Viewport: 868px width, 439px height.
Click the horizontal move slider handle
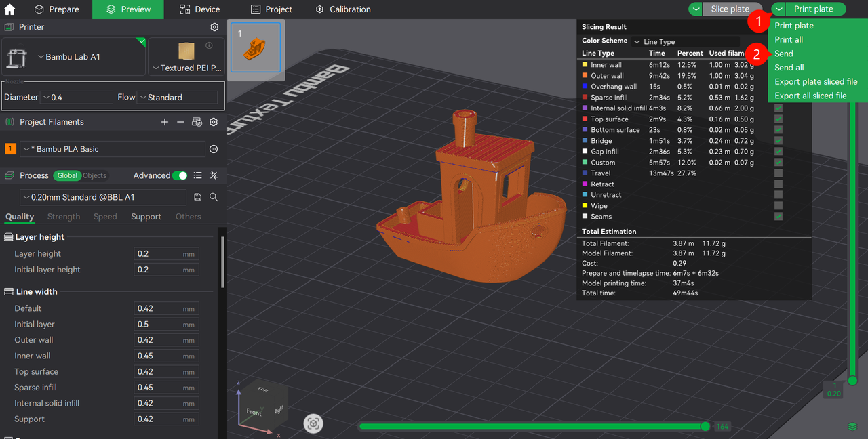[705, 426]
